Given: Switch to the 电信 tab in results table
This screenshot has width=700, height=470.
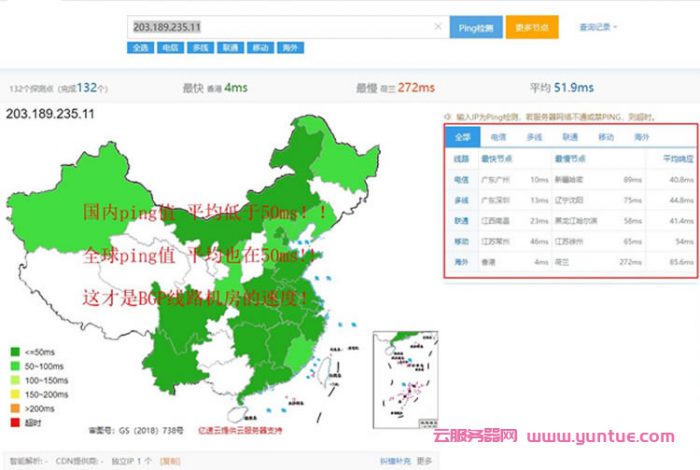Looking at the screenshot, I should click(498, 136).
